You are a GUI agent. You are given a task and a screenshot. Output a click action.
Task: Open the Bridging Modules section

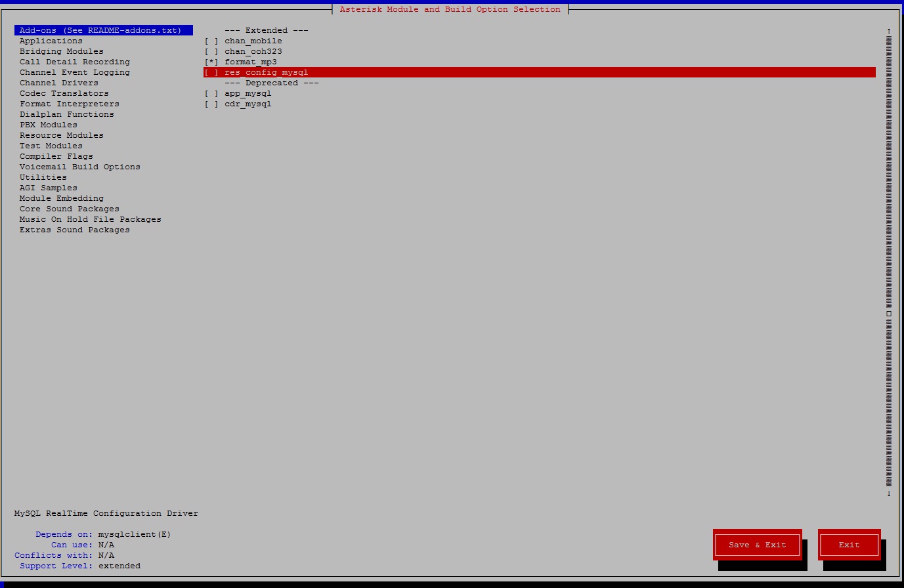(61, 51)
